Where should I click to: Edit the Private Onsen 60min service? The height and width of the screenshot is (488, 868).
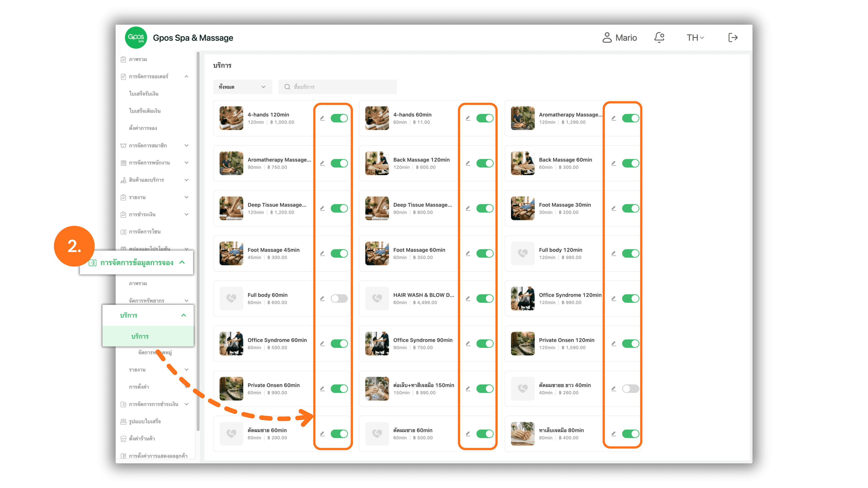[322, 389]
